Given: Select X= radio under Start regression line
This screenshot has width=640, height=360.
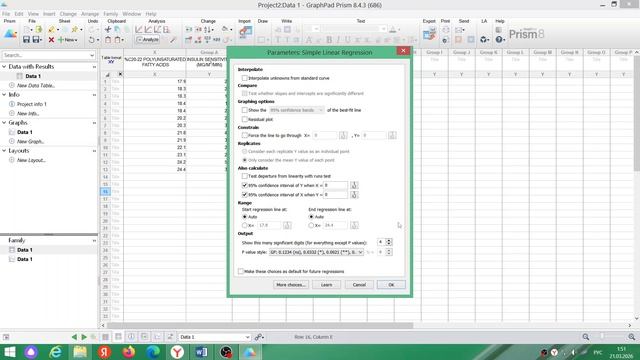Looking at the screenshot, I should click(244, 225).
